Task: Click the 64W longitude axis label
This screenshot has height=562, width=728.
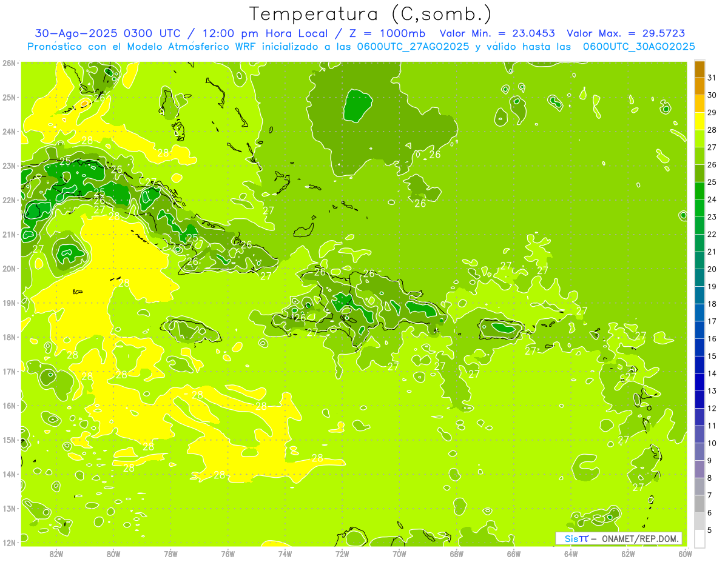Action: [x=570, y=553]
